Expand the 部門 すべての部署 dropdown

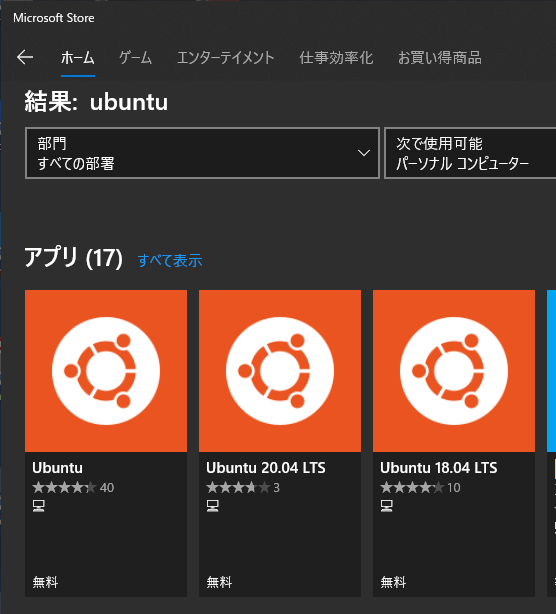(x=202, y=153)
